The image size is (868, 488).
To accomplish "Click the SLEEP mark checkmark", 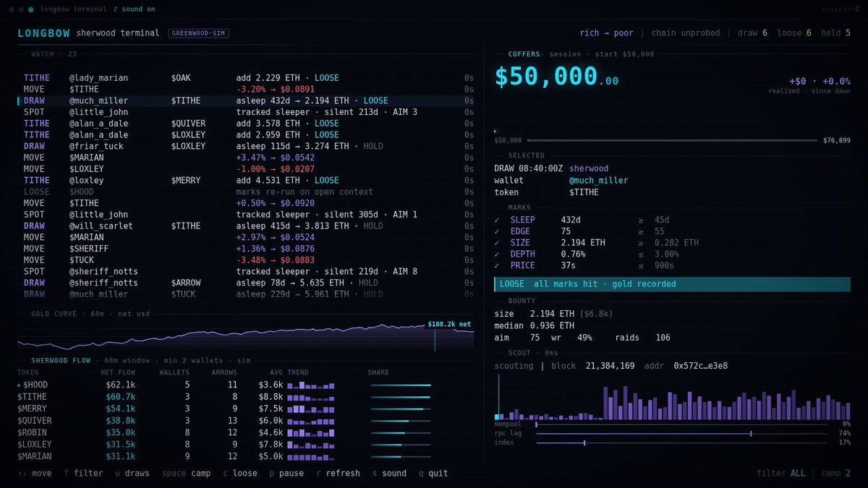I will (496, 220).
